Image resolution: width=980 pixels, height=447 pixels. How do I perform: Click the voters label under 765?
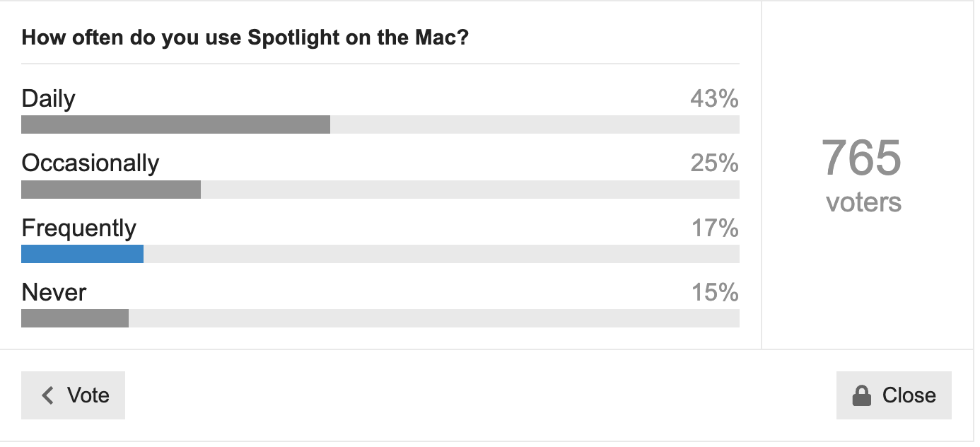pyautogui.click(x=863, y=202)
